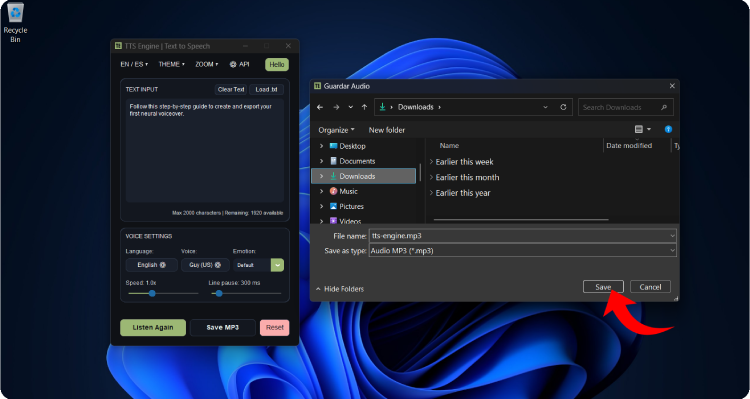750x399 pixels.
Task: Click New folder in dialog toolbar
Action: point(386,130)
